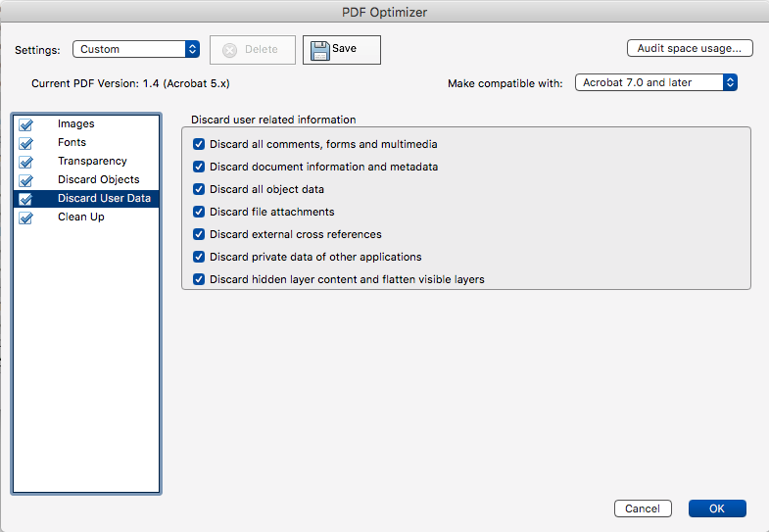Click the Delete circle-x icon

click(x=229, y=50)
